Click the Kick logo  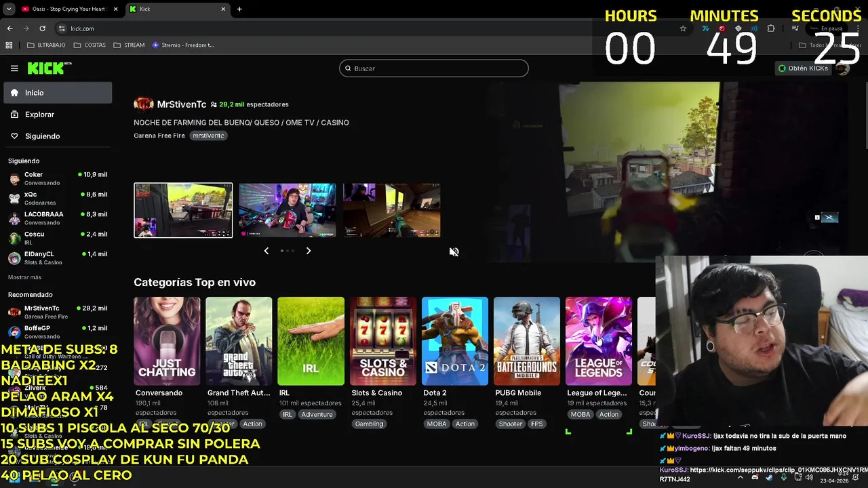click(x=49, y=68)
